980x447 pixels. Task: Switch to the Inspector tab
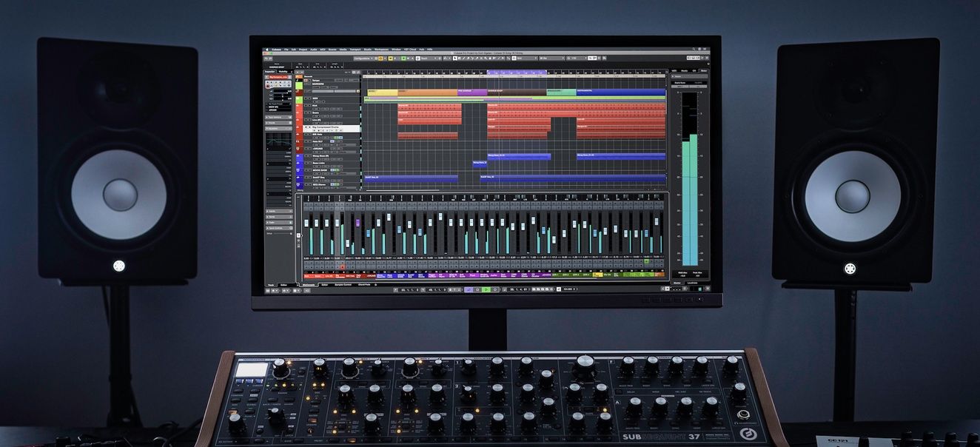(270, 72)
